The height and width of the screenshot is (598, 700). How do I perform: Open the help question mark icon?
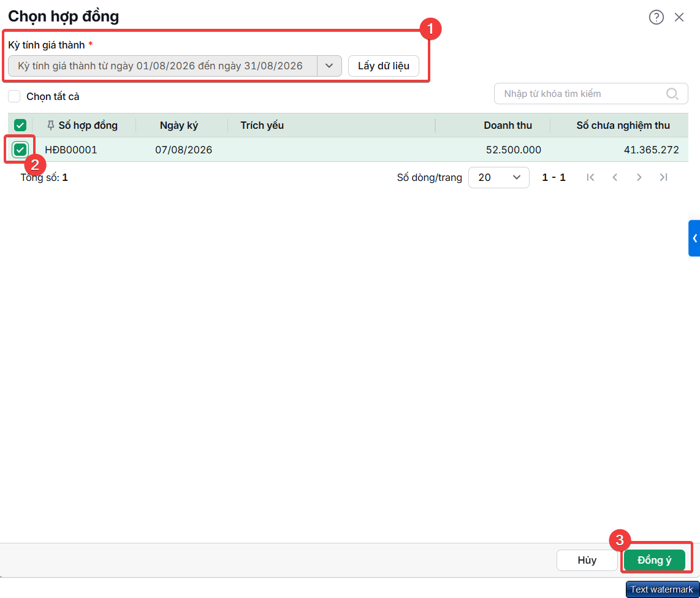pos(656,17)
